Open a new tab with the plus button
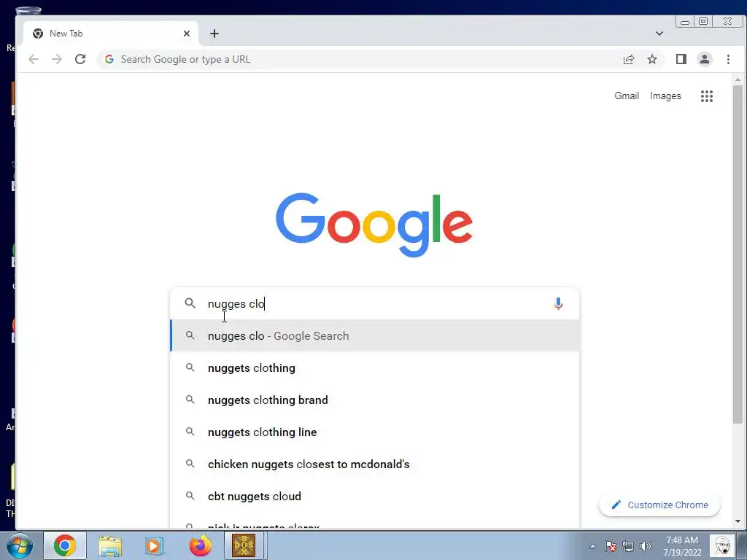The height and width of the screenshot is (560, 747). 214,34
